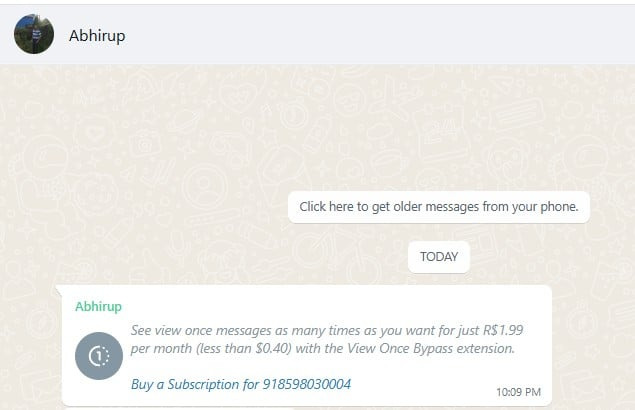Open Abhirup's profile picture in header
The image size is (635, 410).
click(34, 34)
